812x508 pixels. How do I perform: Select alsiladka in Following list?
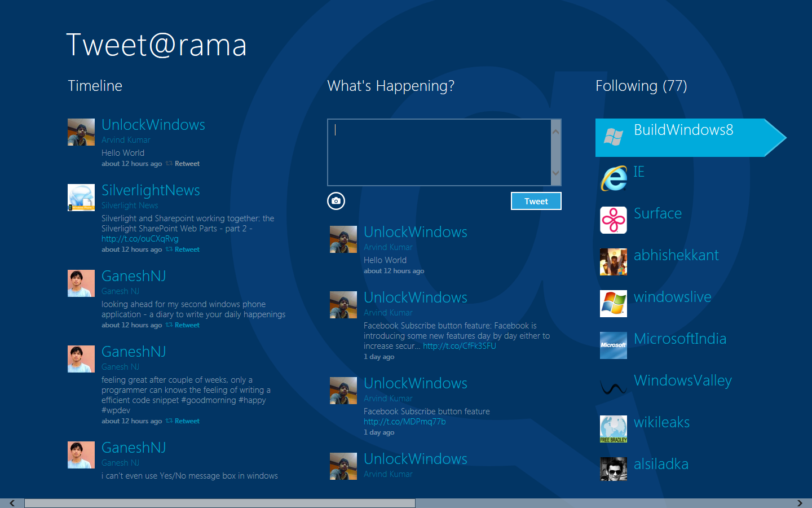point(661,465)
